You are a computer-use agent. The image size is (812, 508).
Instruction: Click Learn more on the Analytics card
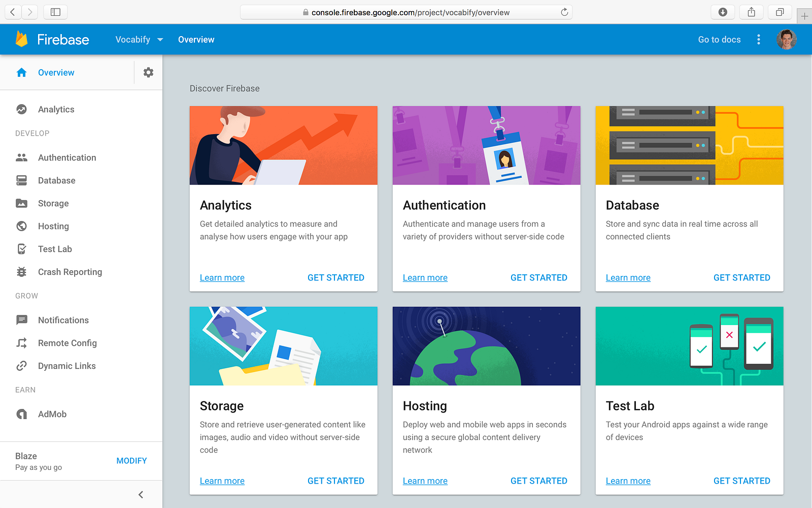[x=222, y=278]
